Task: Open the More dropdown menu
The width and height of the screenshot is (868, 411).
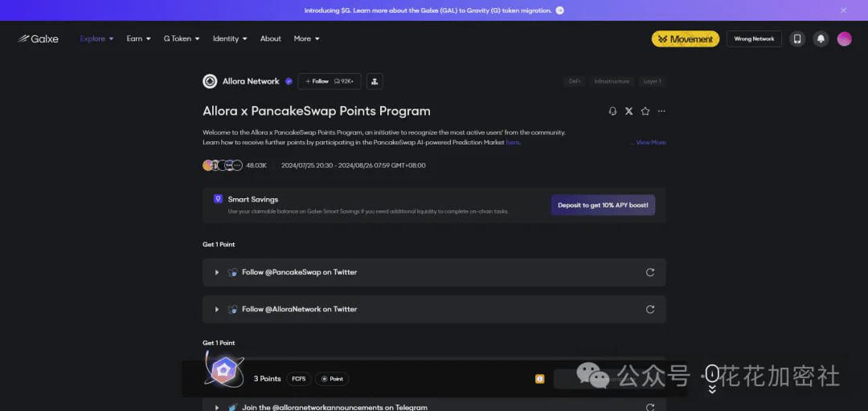Action: 307,39
